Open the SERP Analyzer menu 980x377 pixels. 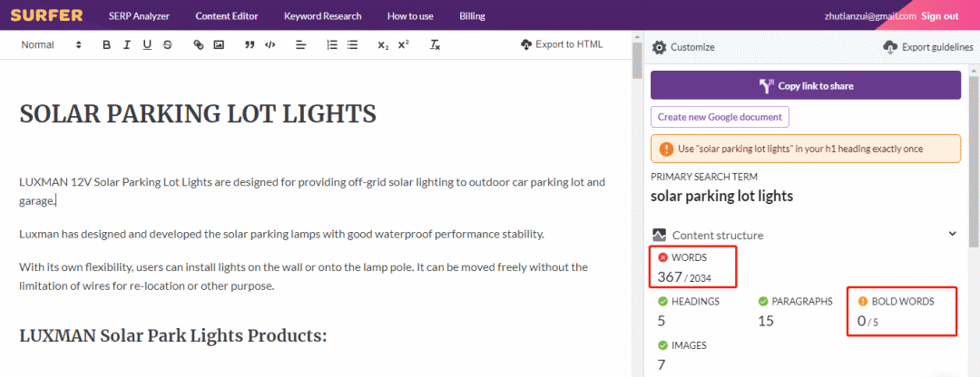(x=139, y=16)
